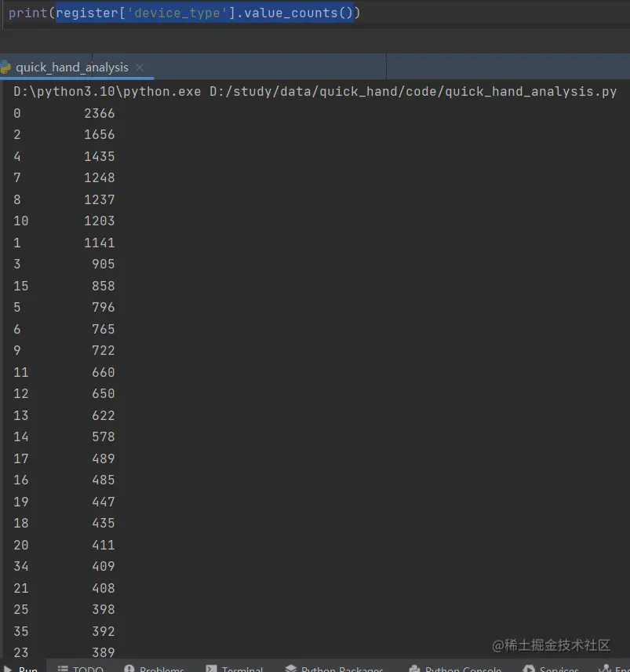630x672 pixels.
Task: Click the count value 411
Action: point(104,545)
